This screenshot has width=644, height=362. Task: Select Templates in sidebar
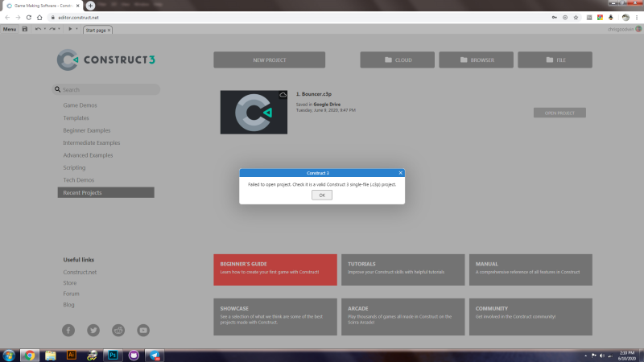click(x=76, y=117)
